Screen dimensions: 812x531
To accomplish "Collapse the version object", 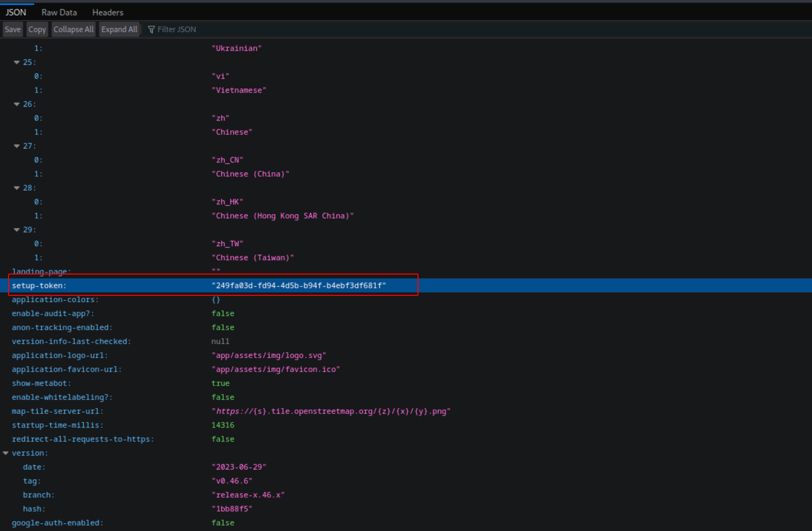I will (6, 453).
